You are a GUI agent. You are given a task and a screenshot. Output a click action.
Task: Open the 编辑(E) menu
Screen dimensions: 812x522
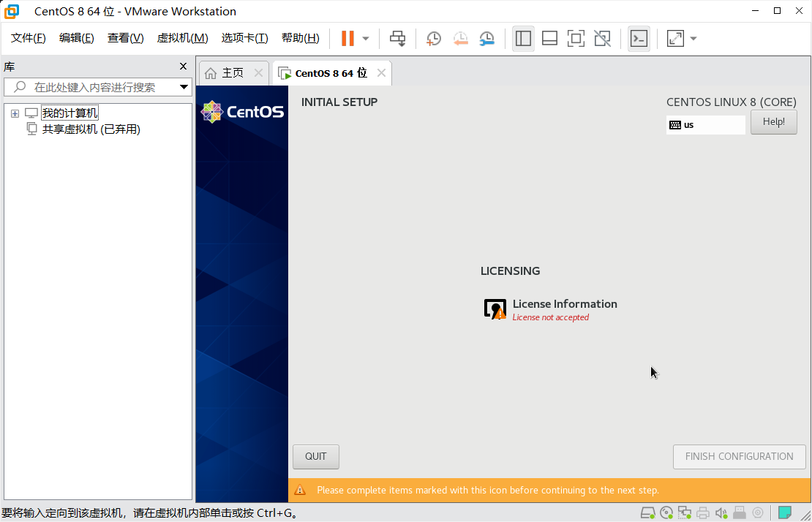[x=77, y=38]
